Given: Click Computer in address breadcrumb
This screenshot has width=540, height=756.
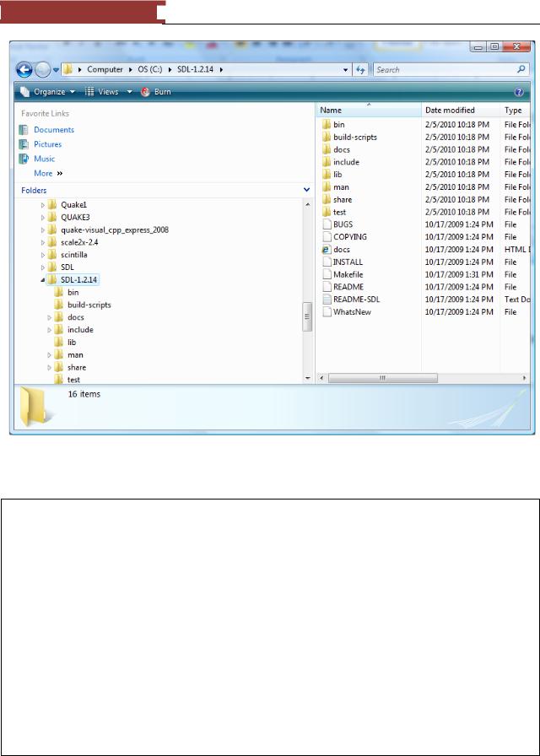Looking at the screenshot, I should [105, 70].
